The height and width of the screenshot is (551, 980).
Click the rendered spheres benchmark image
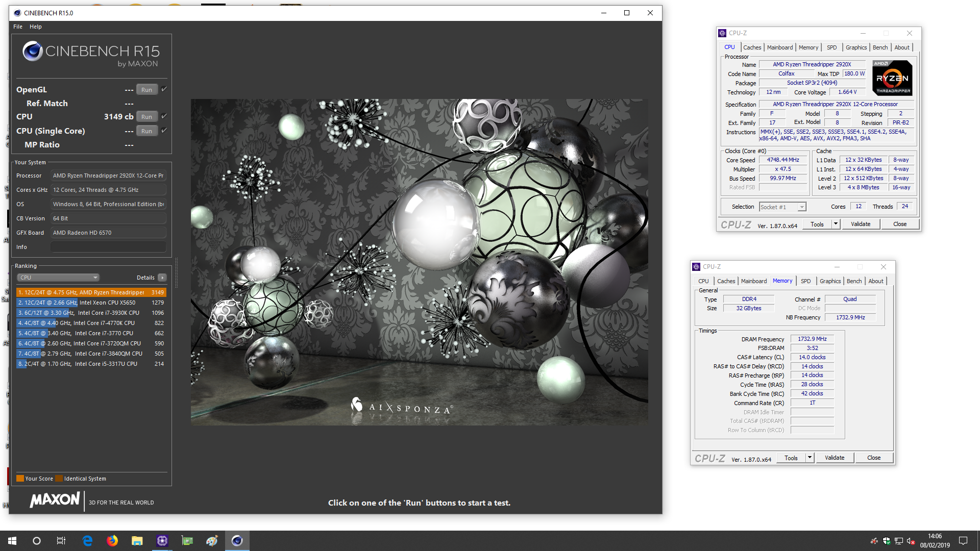coord(420,262)
